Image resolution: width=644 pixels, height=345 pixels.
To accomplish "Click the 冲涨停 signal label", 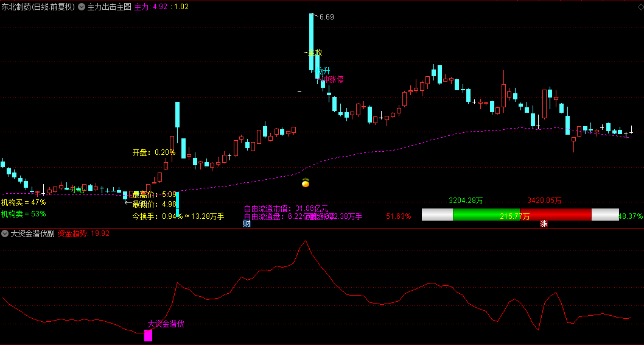I will pyautogui.click(x=333, y=79).
